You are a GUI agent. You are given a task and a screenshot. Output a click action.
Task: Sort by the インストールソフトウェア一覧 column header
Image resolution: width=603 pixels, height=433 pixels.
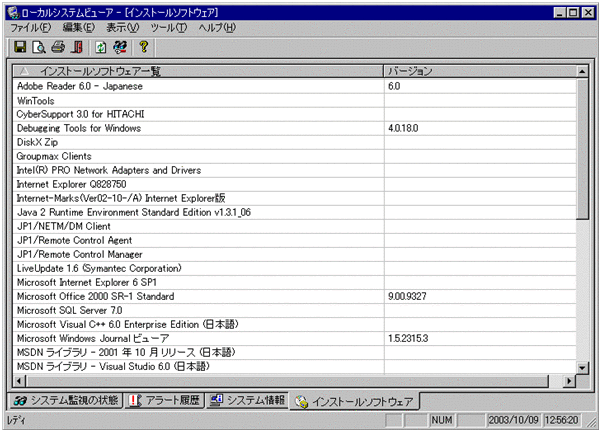point(198,71)
